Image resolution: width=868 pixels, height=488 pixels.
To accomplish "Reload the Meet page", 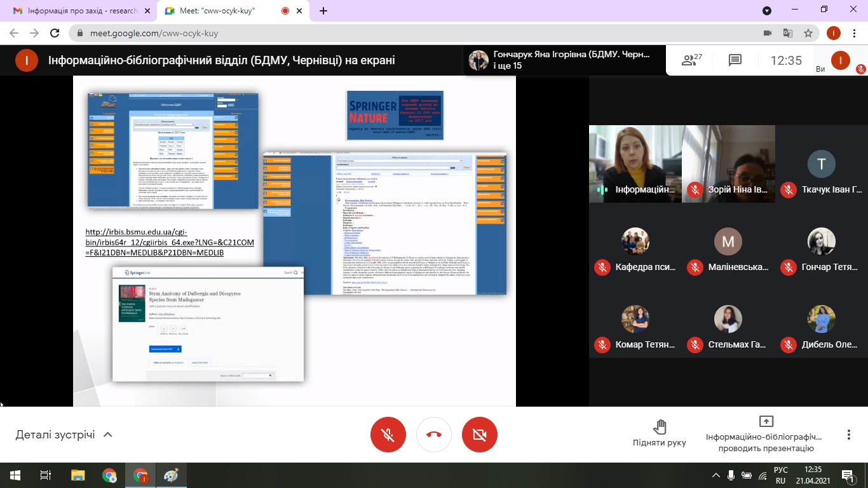I will (x=55, y=33).
